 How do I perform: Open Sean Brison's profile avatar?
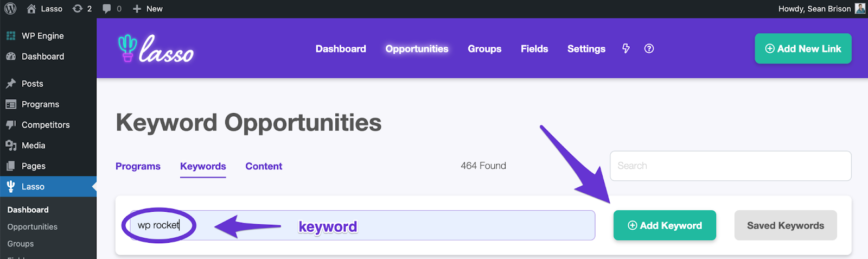point(860,8)
